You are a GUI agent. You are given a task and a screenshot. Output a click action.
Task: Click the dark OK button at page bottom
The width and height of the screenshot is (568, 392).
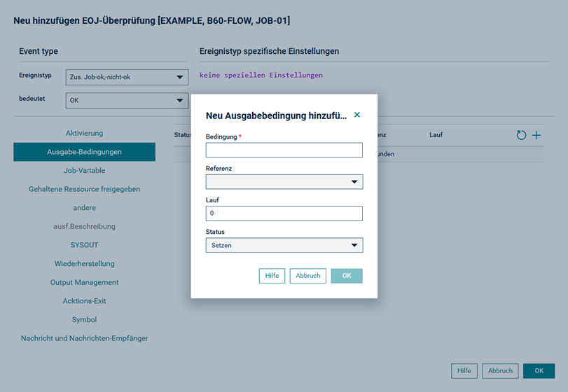click(x=539, y=371)
